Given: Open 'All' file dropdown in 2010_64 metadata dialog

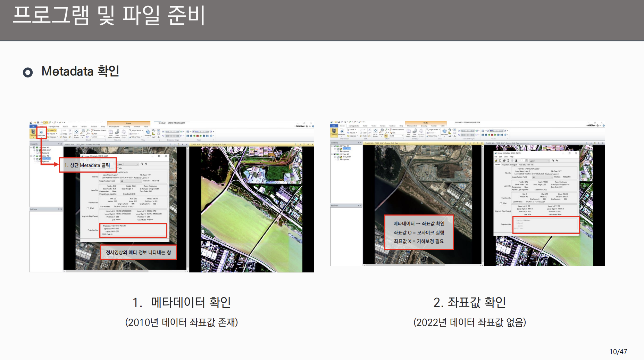Looking at the screenshot, I should (x=131, y=181).
